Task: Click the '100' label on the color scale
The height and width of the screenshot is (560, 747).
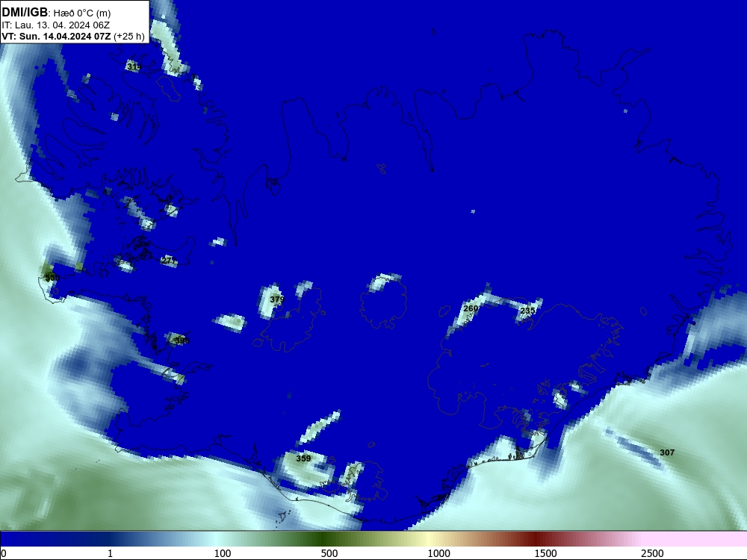Action: pos(223,553)
